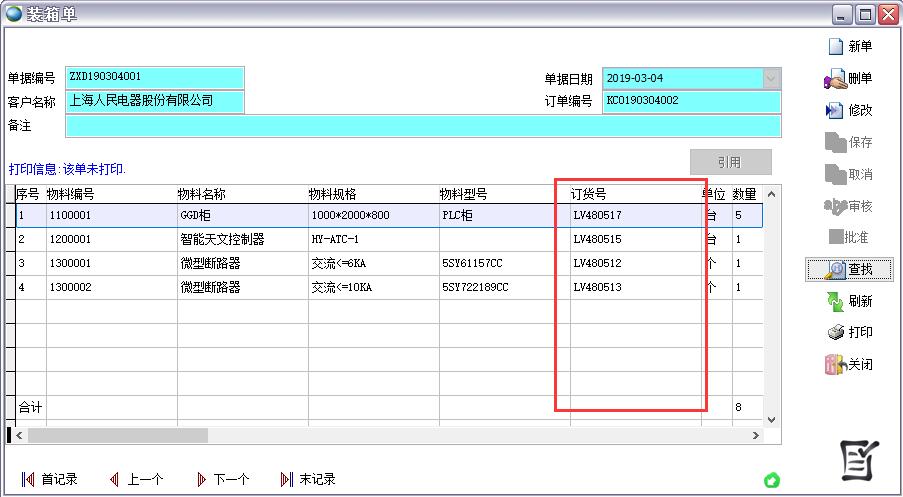The height and width of the screenshot is (497, 903).
Task: Open the 单据日期 date dropdown
Action: point(771,78)
